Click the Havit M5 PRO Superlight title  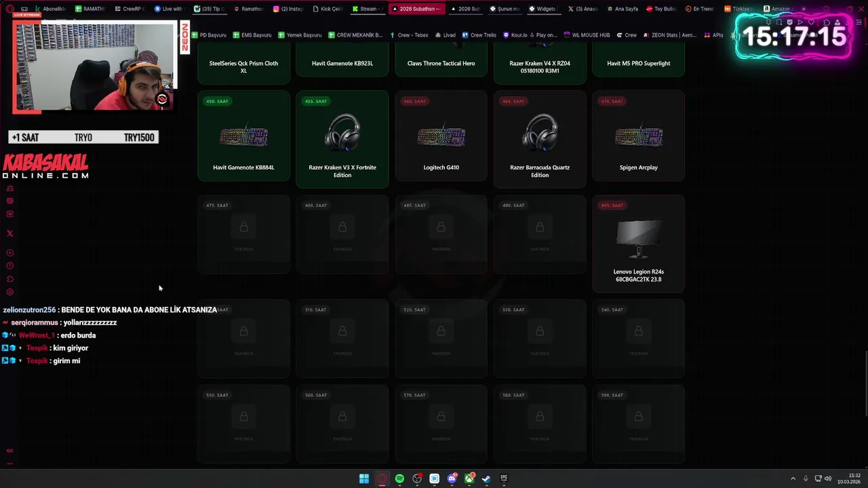click(x=639, y=63)
